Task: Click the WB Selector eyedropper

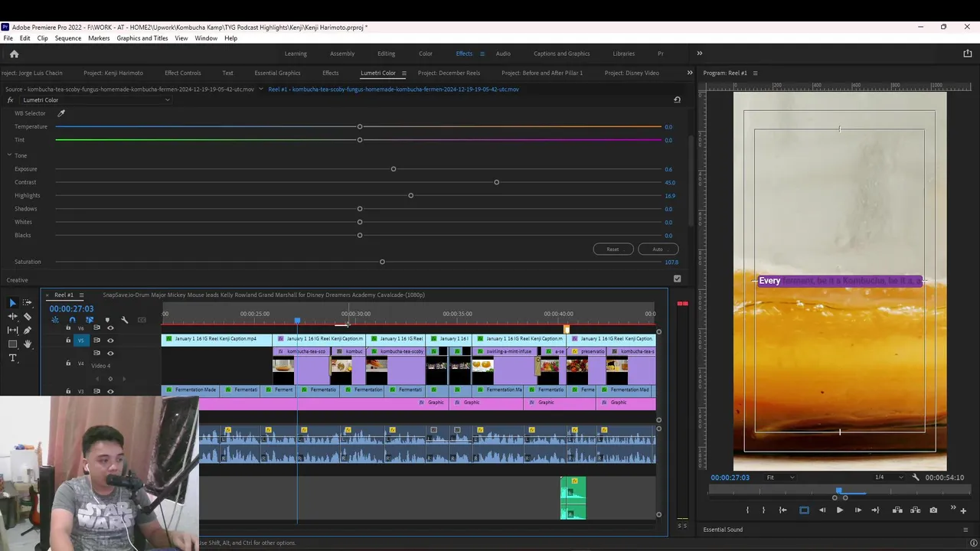Action: click(61, 113)
